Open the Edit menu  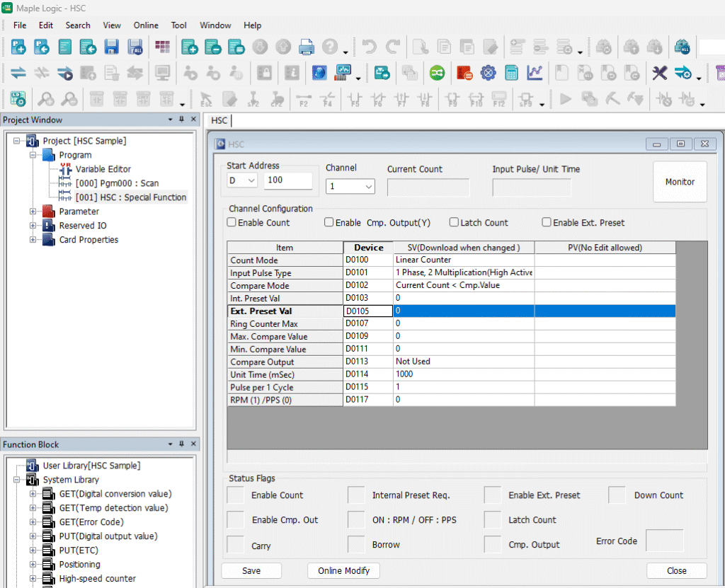(46, 25)
